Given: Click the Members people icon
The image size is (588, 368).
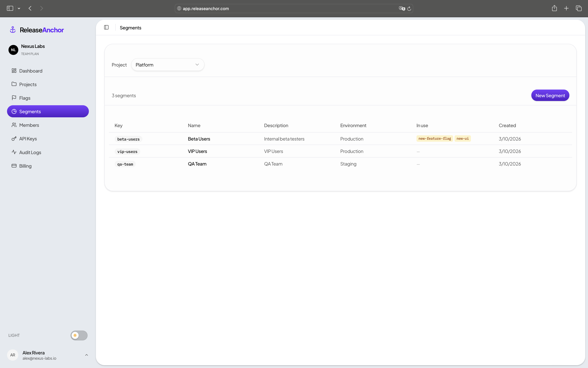Looking at the screenshot, I should coord(14,125).
